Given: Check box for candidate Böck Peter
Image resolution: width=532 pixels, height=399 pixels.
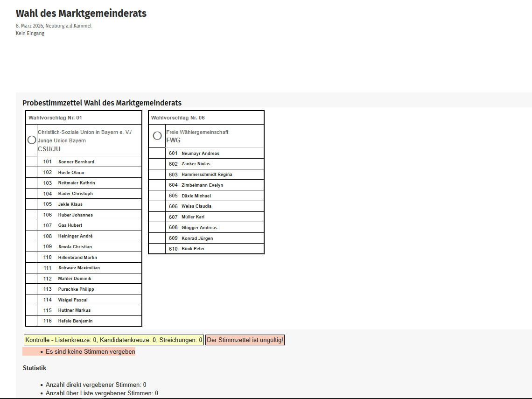Looking at the screenshot, I should (x=157, y=249).
